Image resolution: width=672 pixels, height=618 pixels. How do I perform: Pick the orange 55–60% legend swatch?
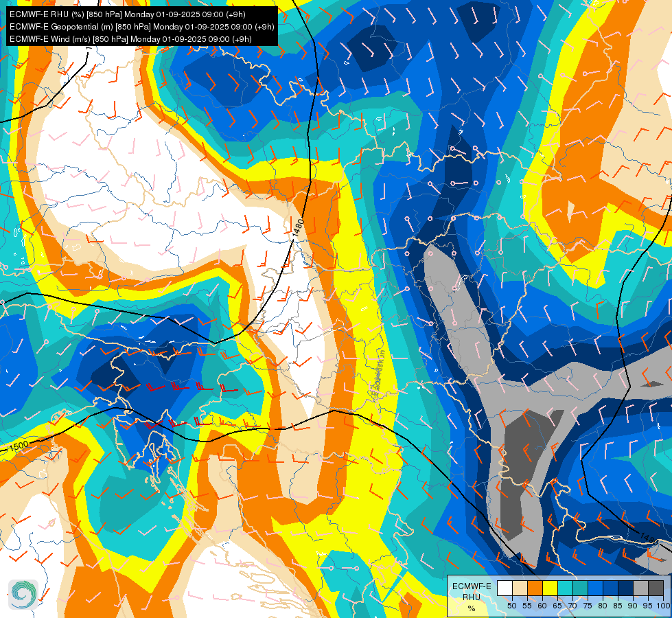(535, 588)
